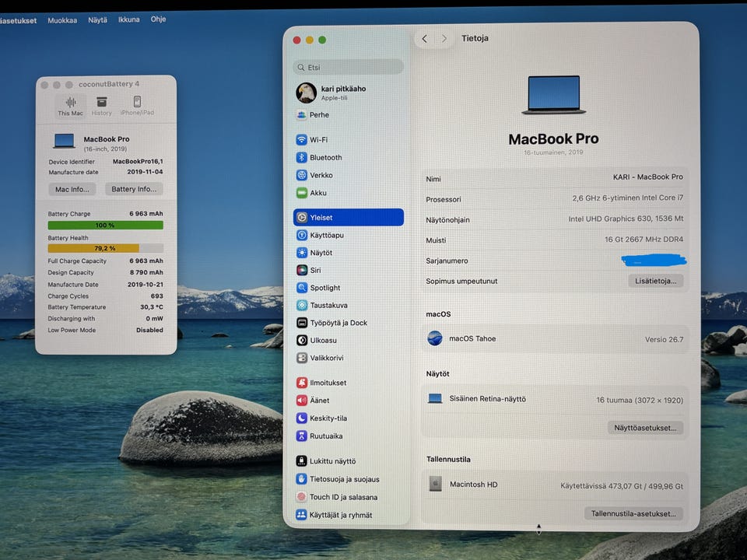Click the MacBook Pro image in Tietoja
This screenshot has width=747, height=560.
tap(553, 95)
